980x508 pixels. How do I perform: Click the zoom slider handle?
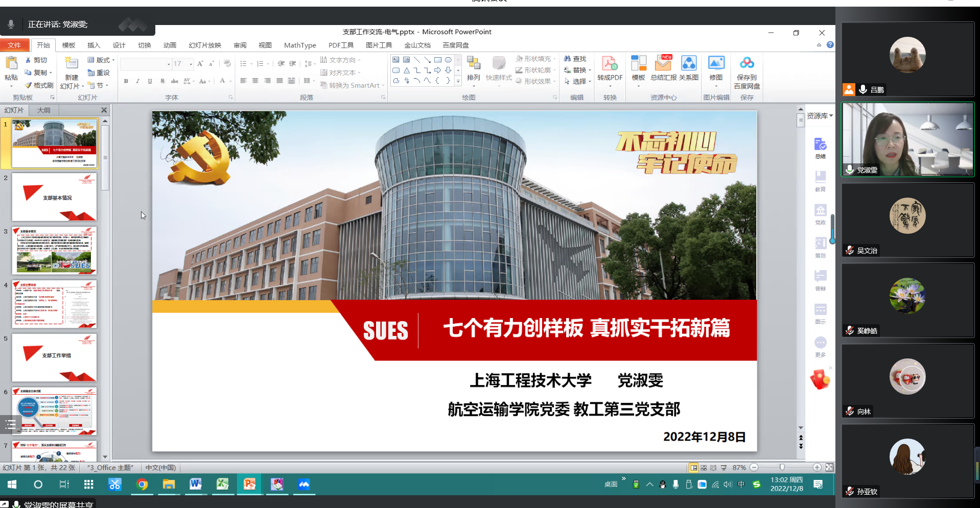click(x=782, y=468)
